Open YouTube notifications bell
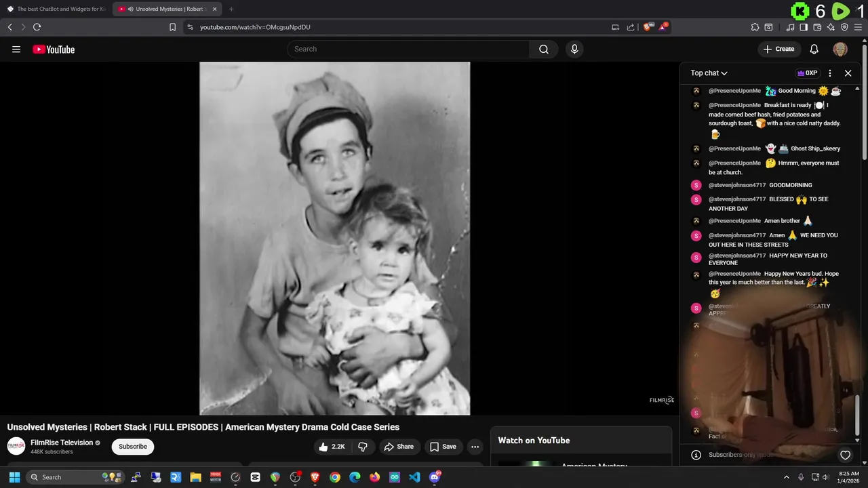This screenshot has width=868, height=488. pos(814,49)
